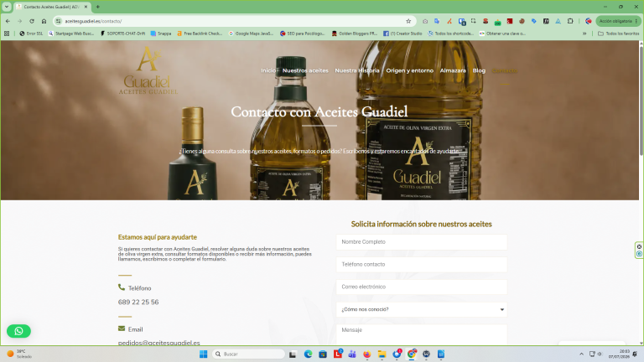Image resolution: width=644 pixels, height=362 pixels.
Task: Focus the 'Nombre Completo' field
Action: pyautogui.click(x=422, y=241)
